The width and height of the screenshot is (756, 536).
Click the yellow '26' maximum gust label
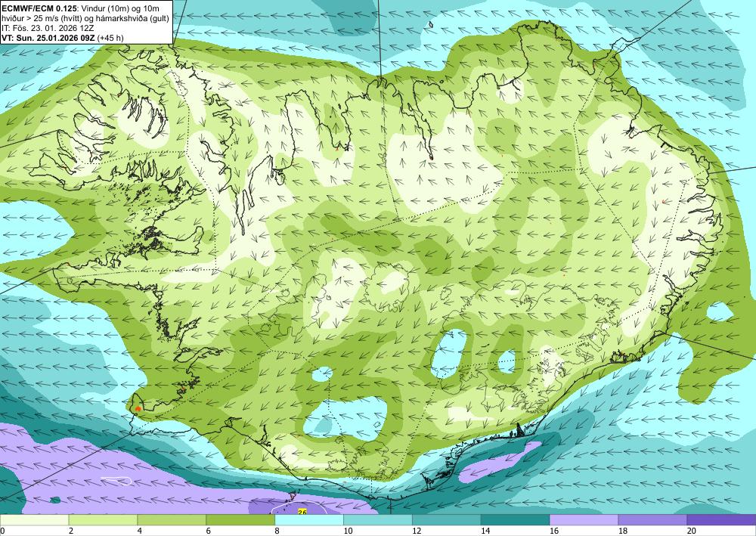point(302,512)
